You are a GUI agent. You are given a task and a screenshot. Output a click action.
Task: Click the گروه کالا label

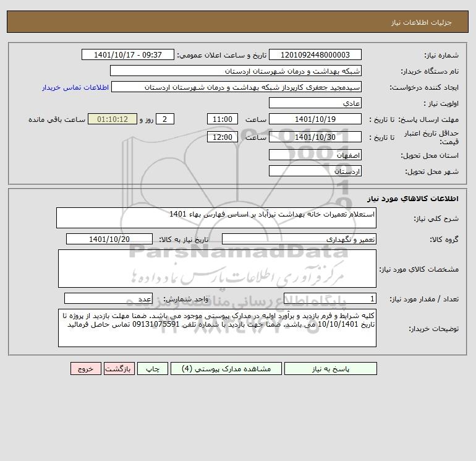tap(444, 239)
